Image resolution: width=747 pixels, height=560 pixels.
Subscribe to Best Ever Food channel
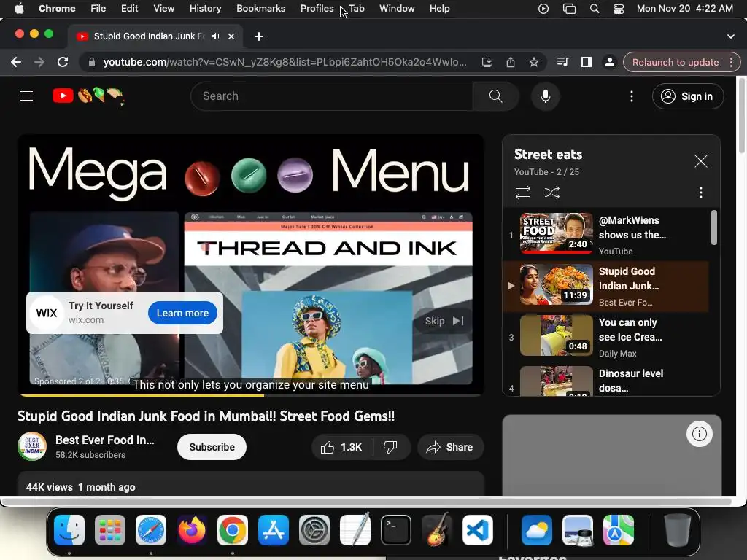pos(212,447)
